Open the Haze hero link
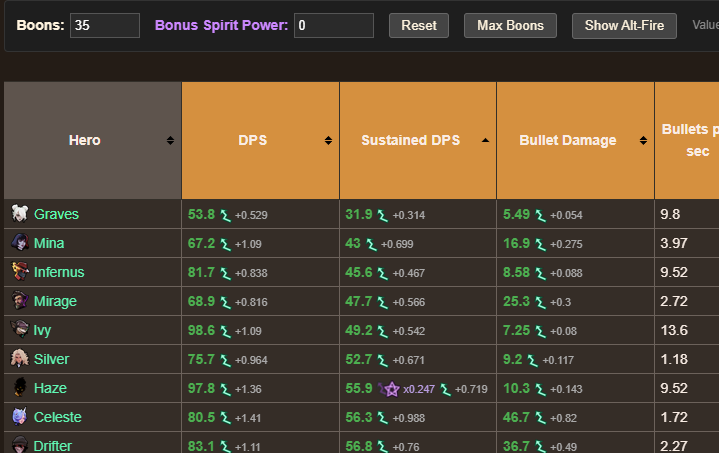The height and width of the screenshot is (453, 719). click(50, 388)
